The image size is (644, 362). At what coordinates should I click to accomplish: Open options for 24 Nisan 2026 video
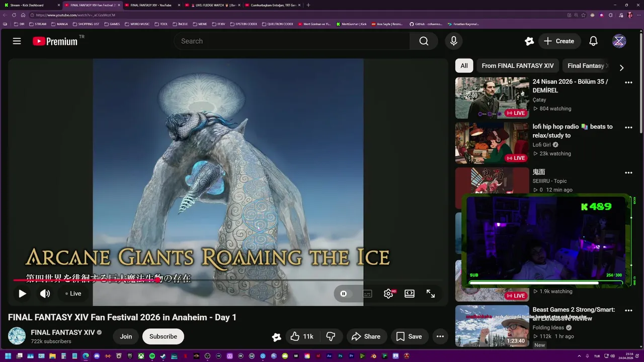point(628,82)
